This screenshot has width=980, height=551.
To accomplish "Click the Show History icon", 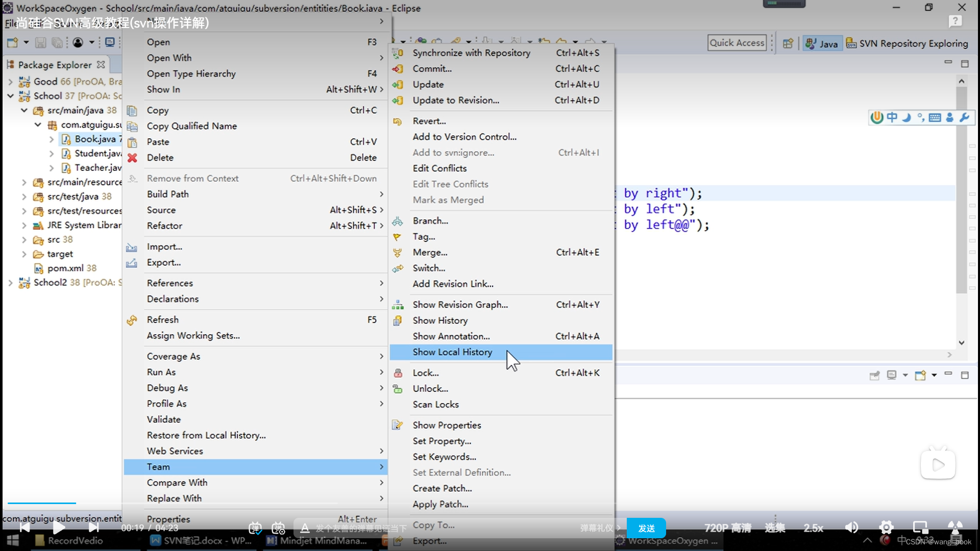I will coord(398,320).
